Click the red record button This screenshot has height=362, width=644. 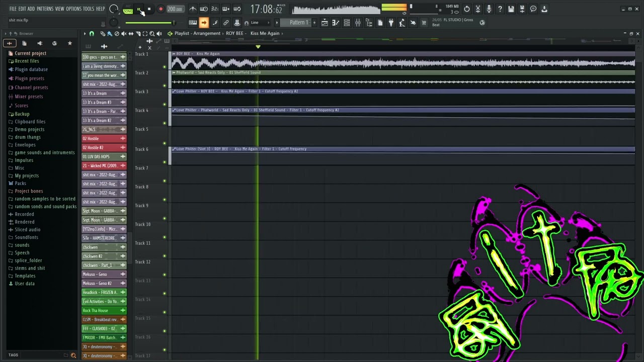[x=160, y=9]
